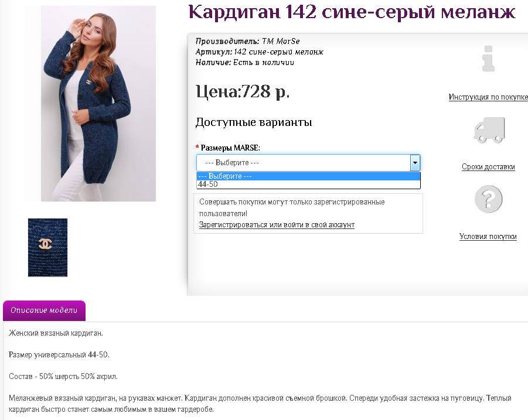The height and width of the screenshot is (420, 528).
Task: Click the Размеры MARSE combo box field
Action: point(303,162)
